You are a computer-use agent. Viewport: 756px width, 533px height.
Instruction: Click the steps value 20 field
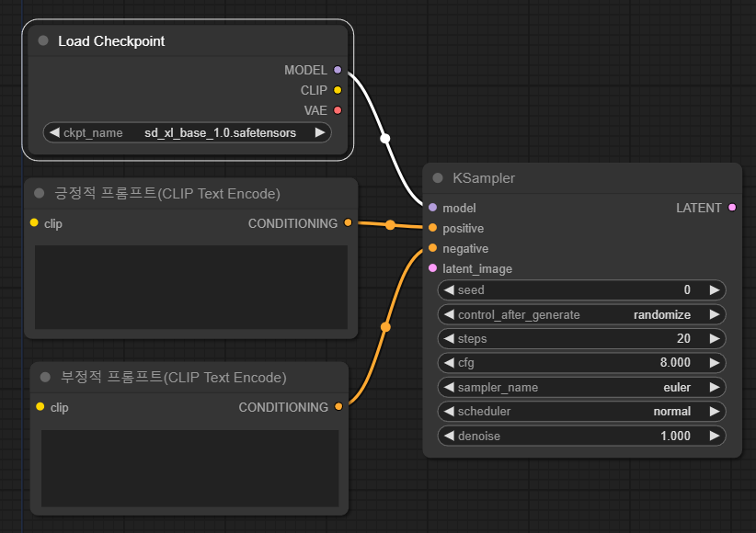pyautogui.click(x=581, y=338)
